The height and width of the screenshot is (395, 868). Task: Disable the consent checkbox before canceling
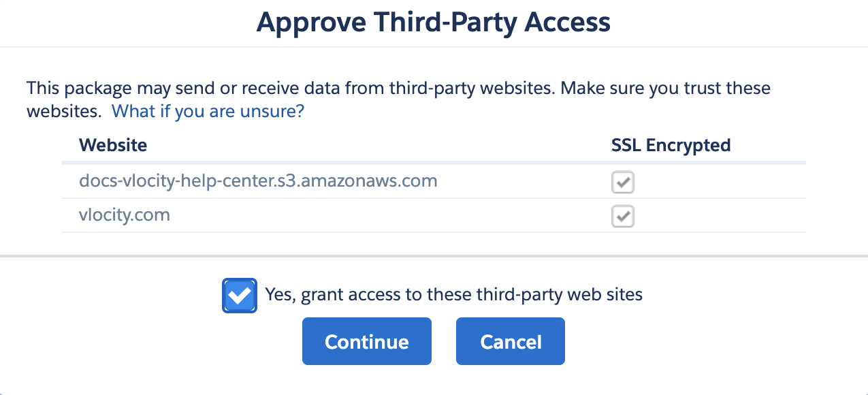(239, 294)
